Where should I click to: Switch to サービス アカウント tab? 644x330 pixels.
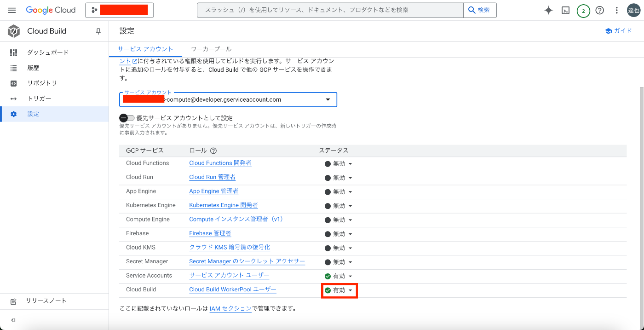tap(145, 49)
